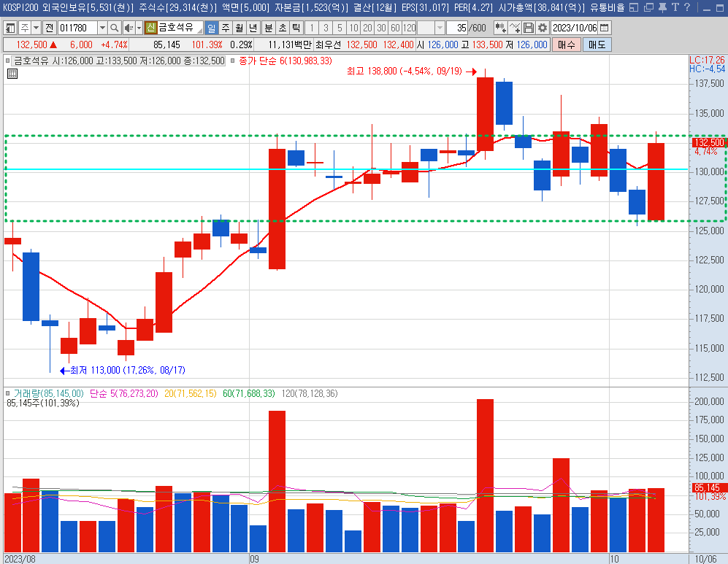Click the 011780 stock code field
Screen dimensions: 728x564
tap(77, 28)
